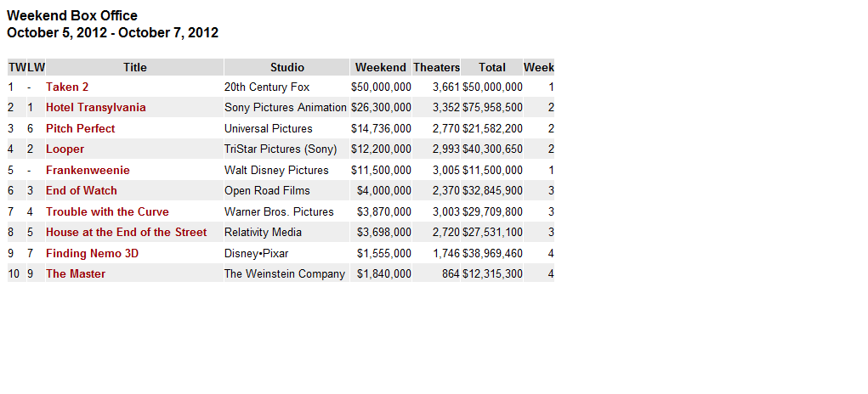Open the Looper movie link
The image size is (868, 394).
pyautogui.click(x=65, y=149)
